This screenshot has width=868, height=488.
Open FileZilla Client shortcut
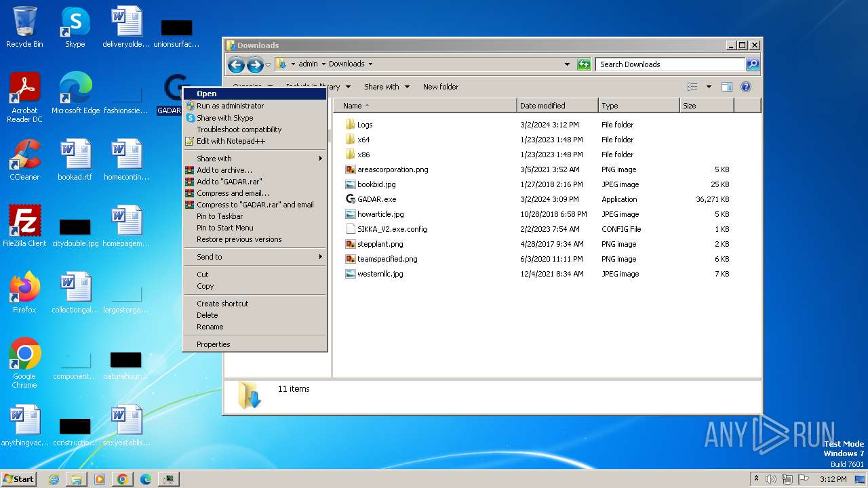[x=24, y=226]
